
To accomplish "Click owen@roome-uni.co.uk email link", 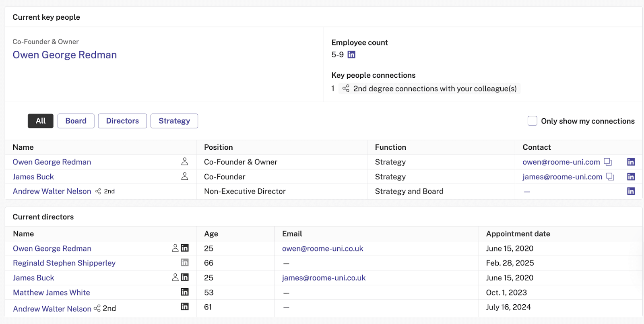I will pos(323,248).
